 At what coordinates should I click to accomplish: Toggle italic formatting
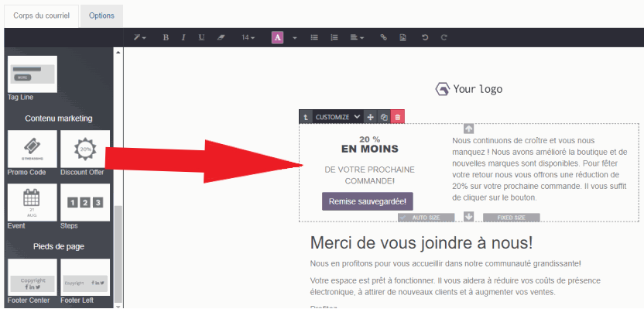[183, 37]
